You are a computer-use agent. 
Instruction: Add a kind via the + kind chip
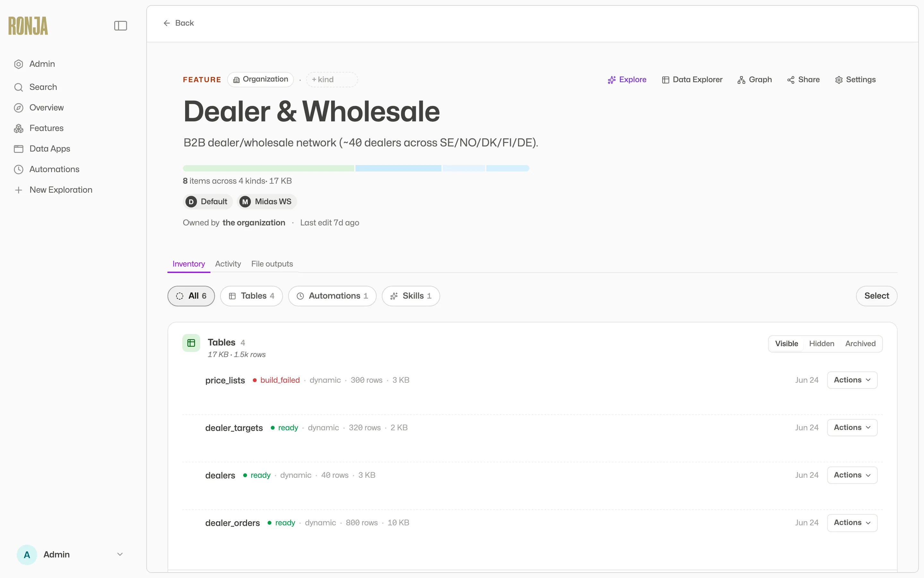[332, 80]
